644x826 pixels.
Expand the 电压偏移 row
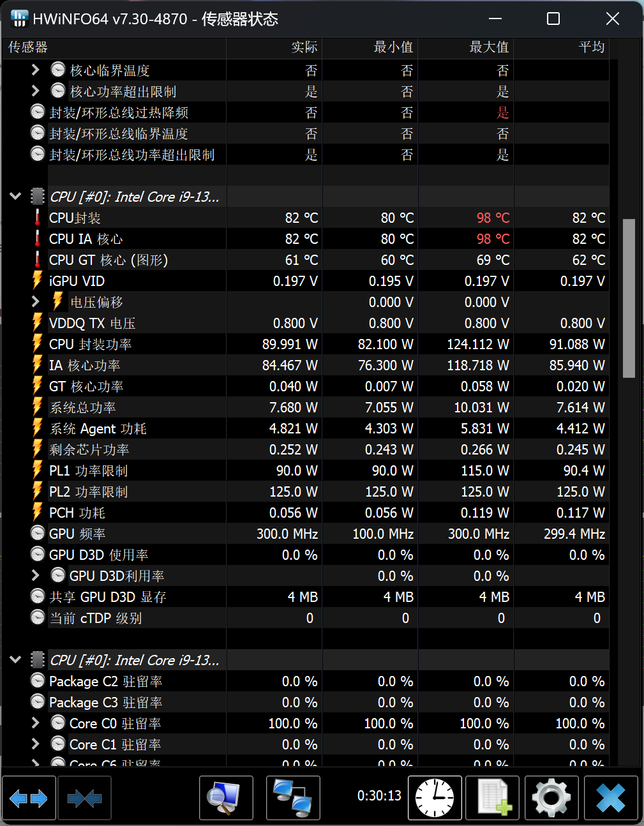point(36,302)
